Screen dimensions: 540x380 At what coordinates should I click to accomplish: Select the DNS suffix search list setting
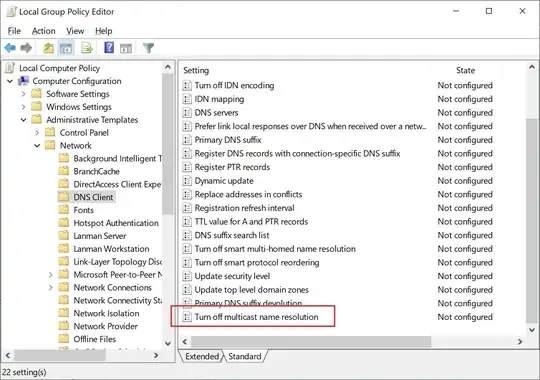coord(232,235)
